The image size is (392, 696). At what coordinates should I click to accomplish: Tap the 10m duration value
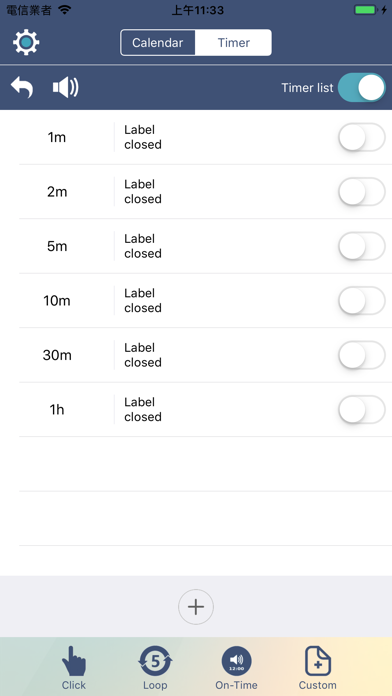(57, 301)
